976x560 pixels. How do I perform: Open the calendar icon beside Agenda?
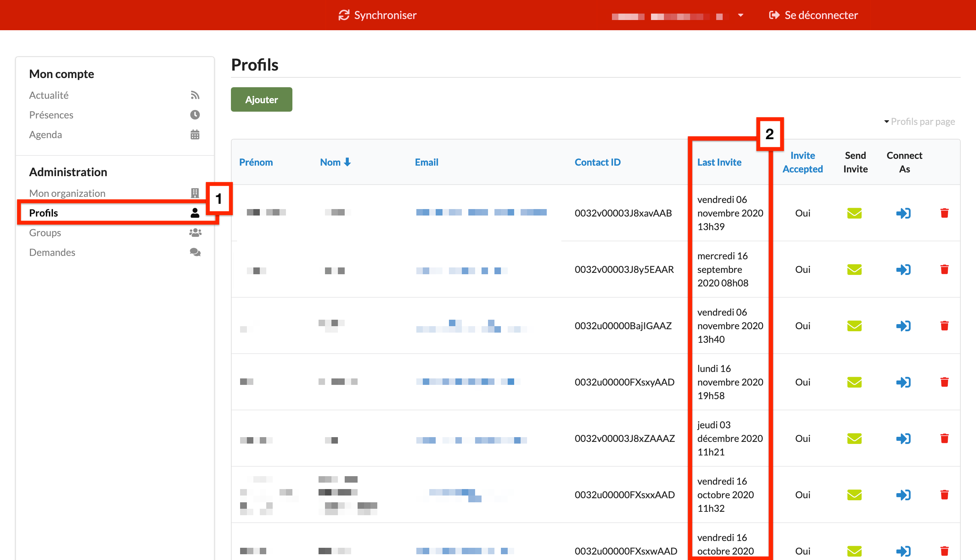(x=195, y=134)
